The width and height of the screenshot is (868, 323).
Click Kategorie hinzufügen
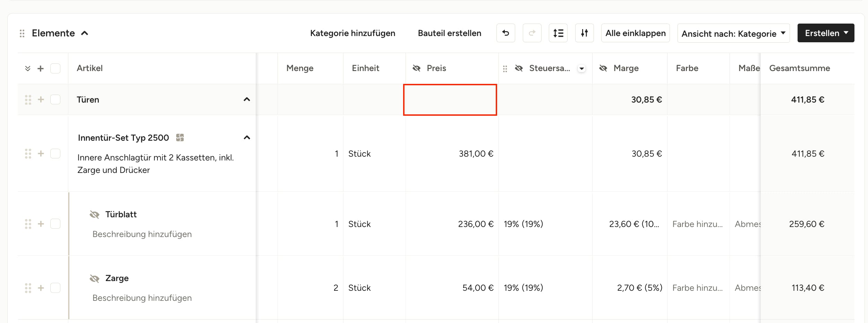(352, 33)
